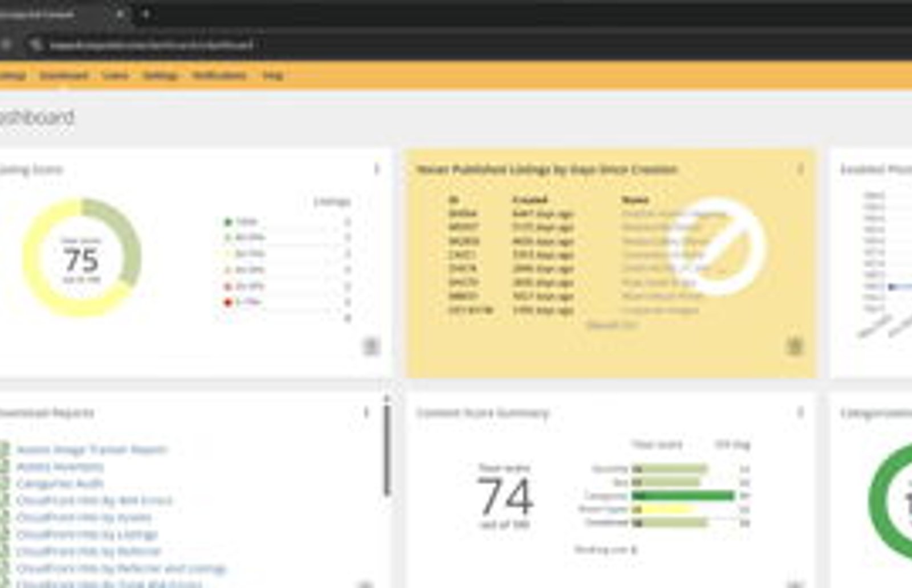Open the Assets Inventory report link
912x588 pixels.
coord(60,467)
